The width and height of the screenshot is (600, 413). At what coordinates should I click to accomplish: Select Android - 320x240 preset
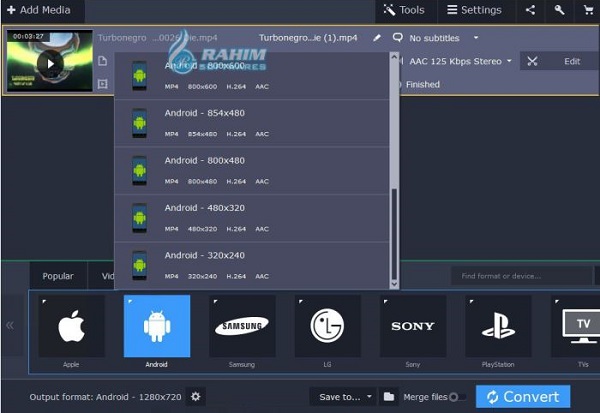click(x=252, y=266)
